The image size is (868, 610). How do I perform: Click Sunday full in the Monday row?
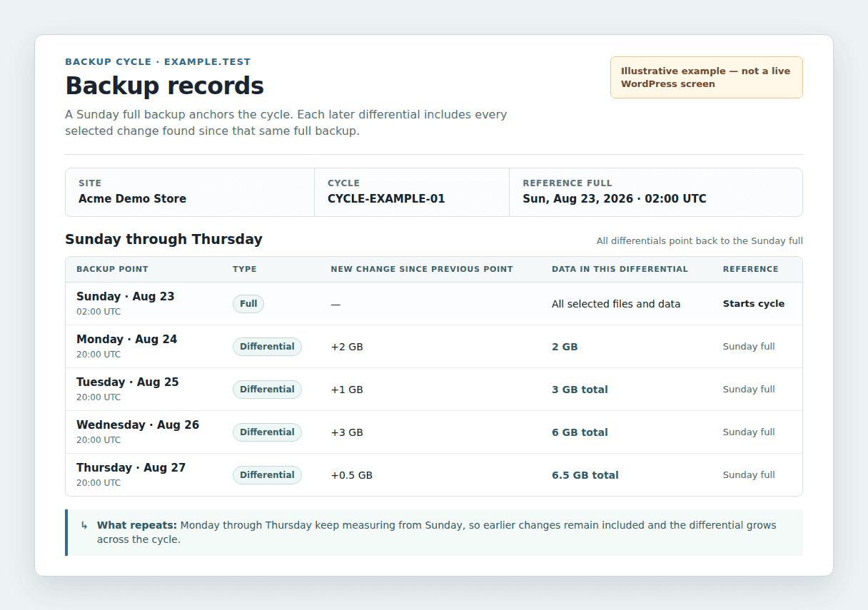(749, 347)
